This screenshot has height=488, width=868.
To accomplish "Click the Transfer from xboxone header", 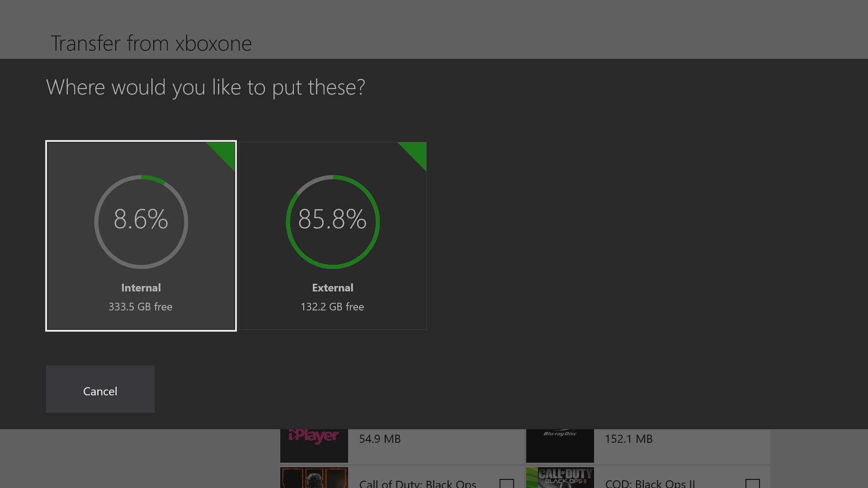I will tap(151, 43).
